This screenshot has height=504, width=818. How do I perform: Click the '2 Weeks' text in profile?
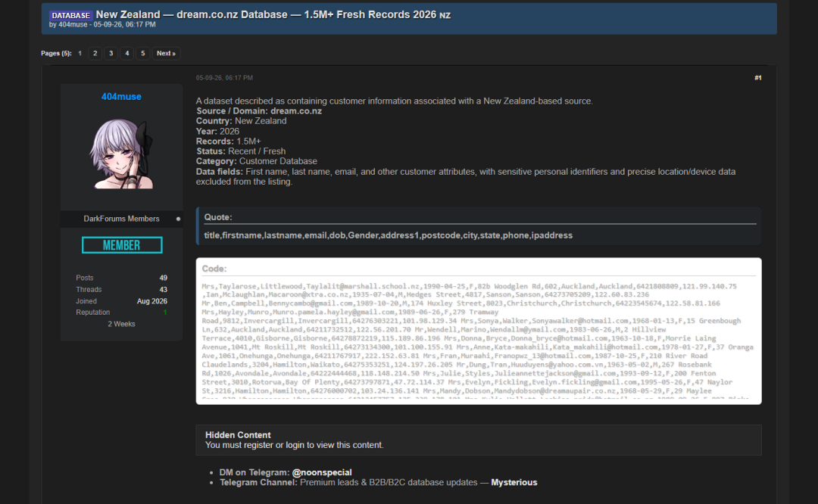coord(121,324)
